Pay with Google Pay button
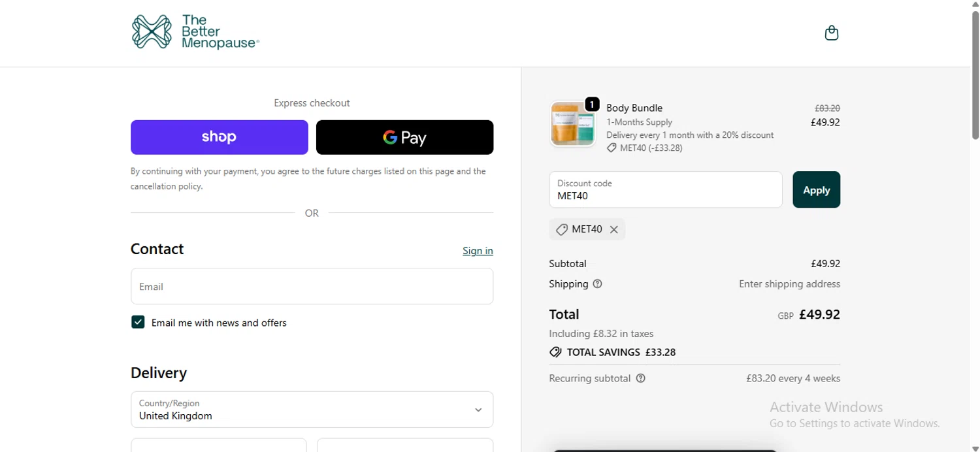 point(404,137)
